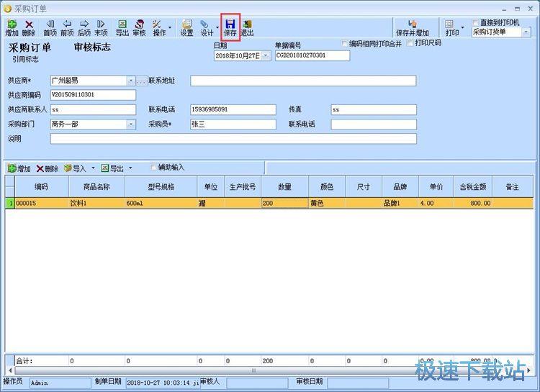The width and height of the screenshot is (540, 392).
Task: Click cell 饮料1 in 商品名称 column
Action: pyautogui.click(x=96, y=203)
